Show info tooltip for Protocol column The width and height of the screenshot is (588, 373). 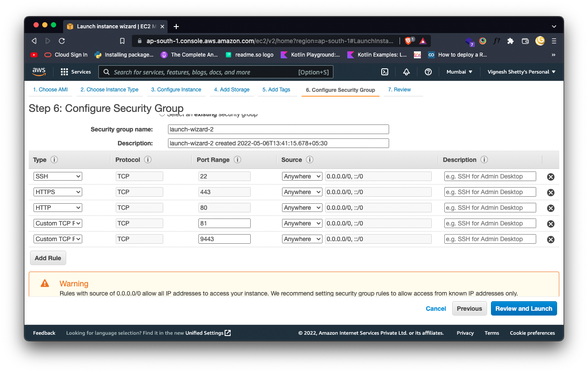point(148,160)
